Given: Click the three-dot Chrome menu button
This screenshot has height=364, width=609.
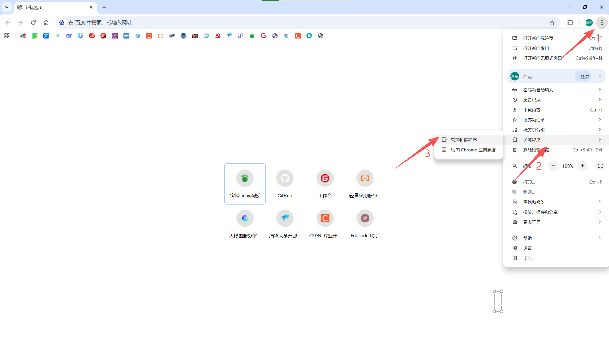Looking at the screenshot, I should pyautogui.click(x=602, y=23).
